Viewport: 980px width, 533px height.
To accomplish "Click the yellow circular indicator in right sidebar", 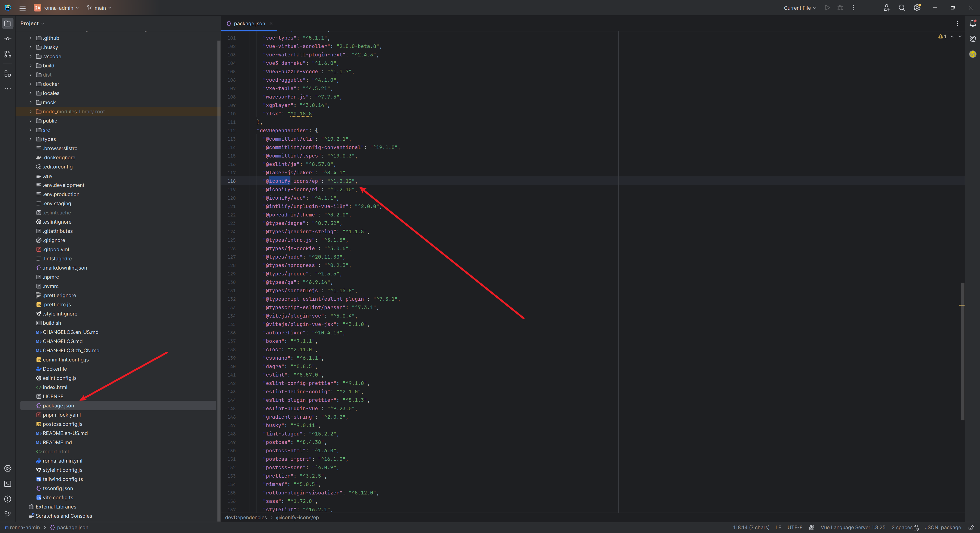I will (972, 54).
